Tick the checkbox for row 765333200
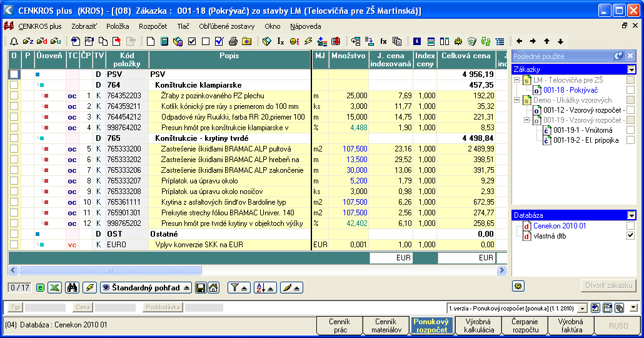Screen dimensions: 644x338 (14, 149)
